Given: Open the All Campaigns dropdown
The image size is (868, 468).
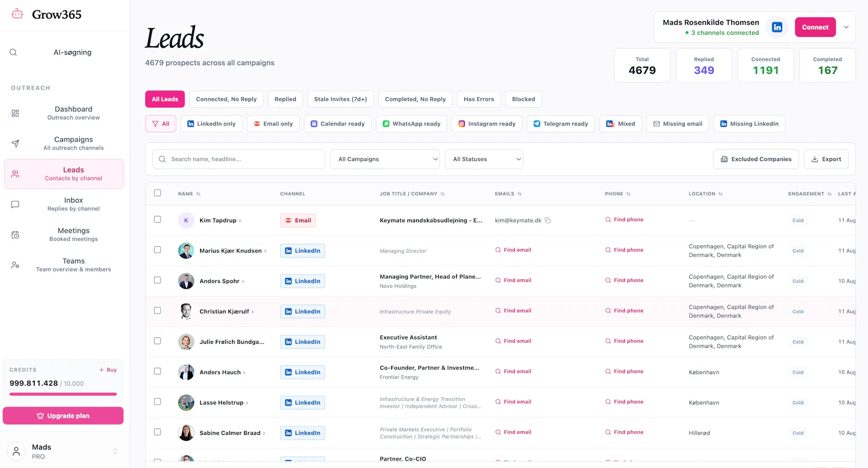Looking at the screenshot, I should [385, 159].
